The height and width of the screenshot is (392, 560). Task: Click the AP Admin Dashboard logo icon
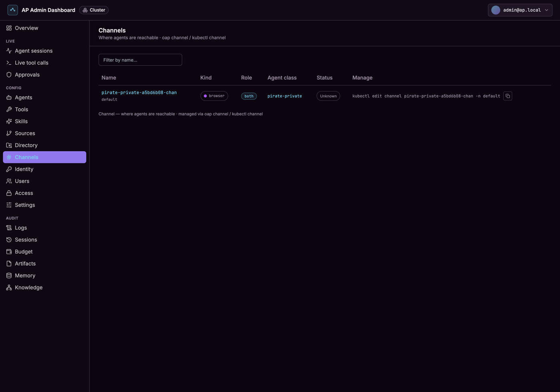point(12,10)
